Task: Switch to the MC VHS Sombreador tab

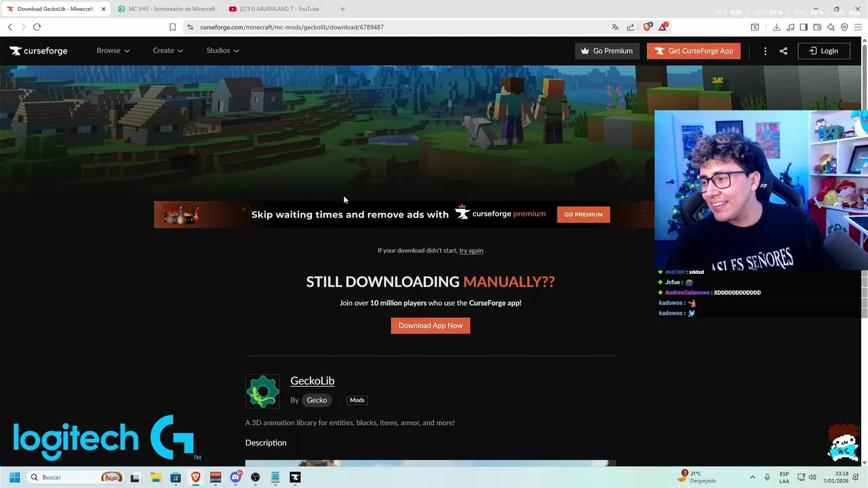Action: (x=166, y=9)
